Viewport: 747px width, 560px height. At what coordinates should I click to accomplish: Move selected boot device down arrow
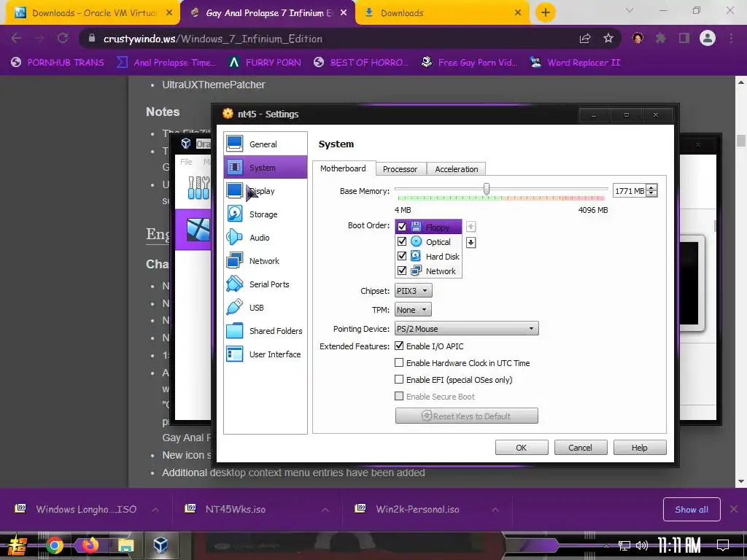[x=471, y=242]
